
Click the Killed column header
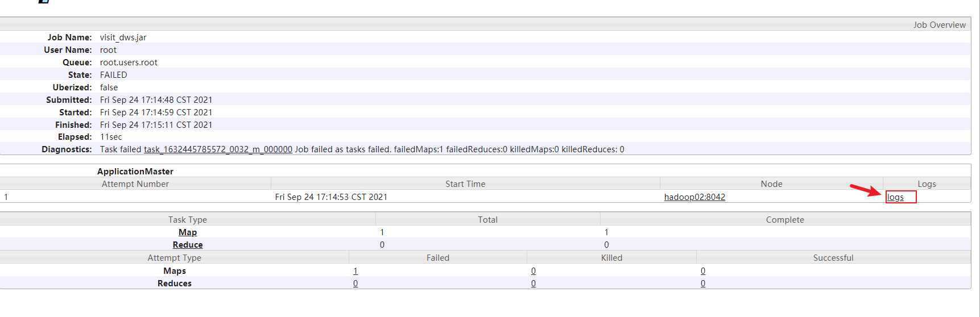pos(611,258)
